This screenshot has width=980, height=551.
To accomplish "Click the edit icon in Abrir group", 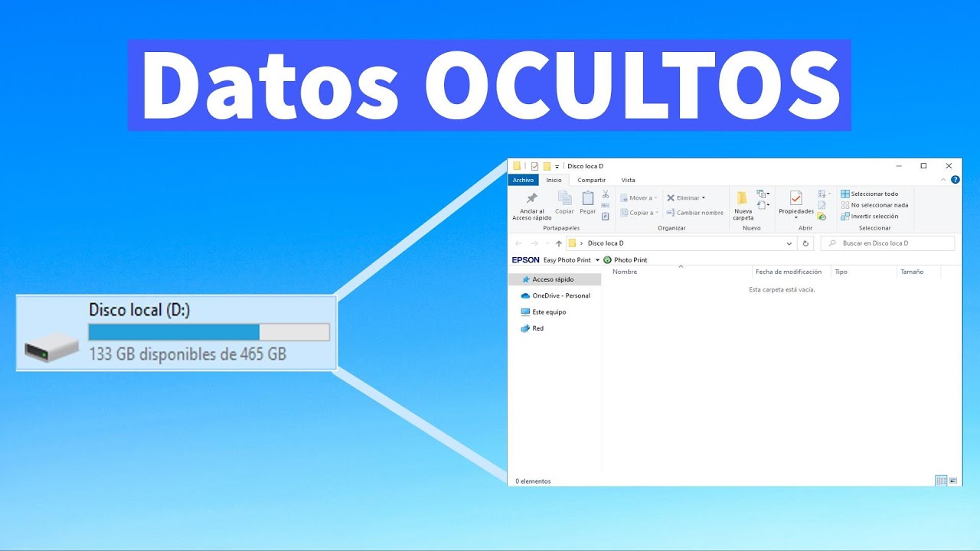I will point(822,205).
